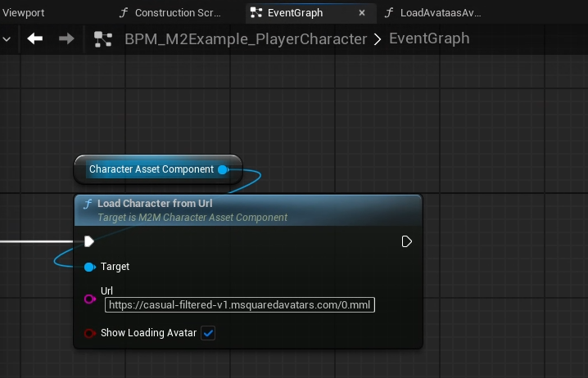Click the function icon on Load Character node header
This screenshot has width=588, height=378.
pos(88,204)
